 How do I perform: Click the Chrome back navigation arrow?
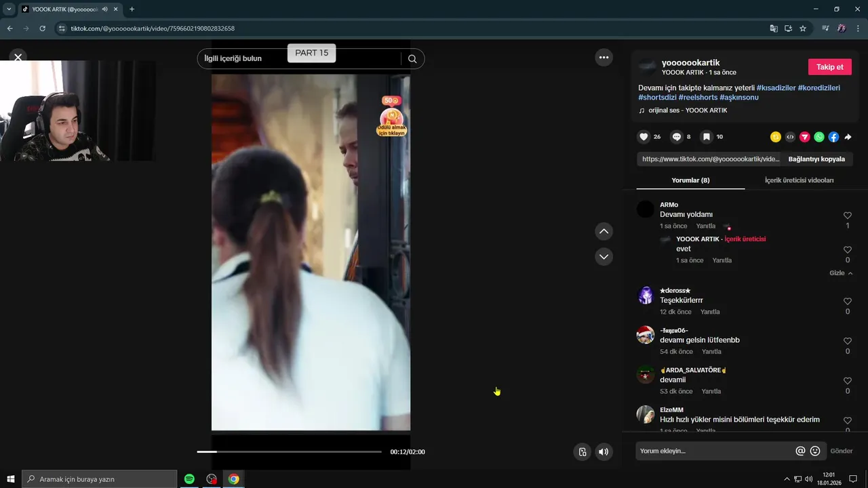(x=9, y=28)
